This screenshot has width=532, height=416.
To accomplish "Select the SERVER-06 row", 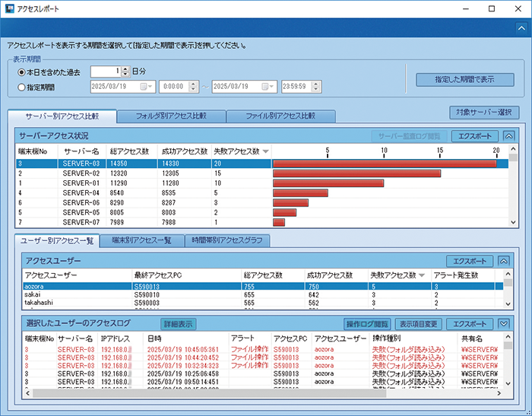I will (262, 203).
